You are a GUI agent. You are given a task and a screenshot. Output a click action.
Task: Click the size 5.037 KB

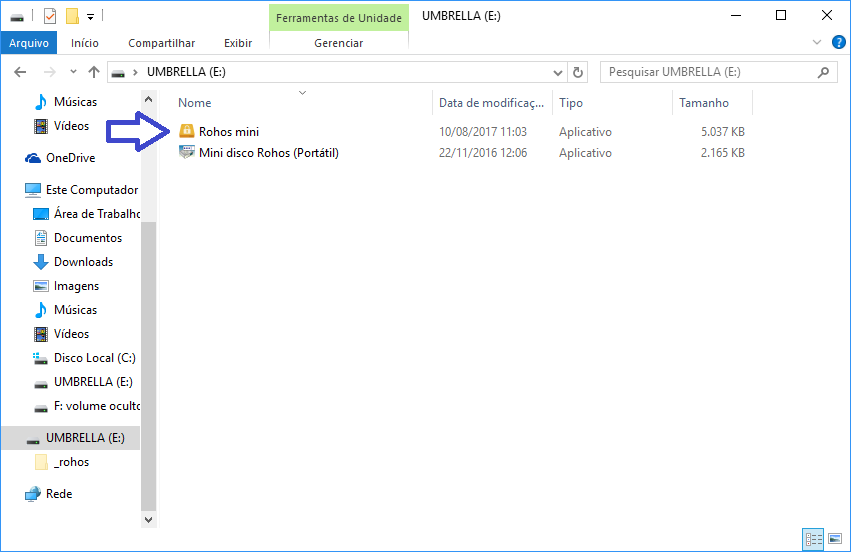point(722,132)
